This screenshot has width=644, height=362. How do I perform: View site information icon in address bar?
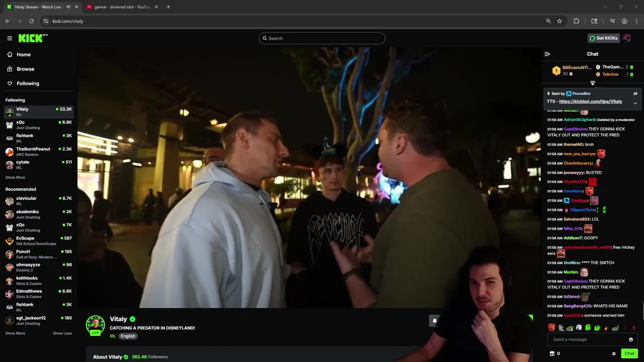[x=46, y=21]
